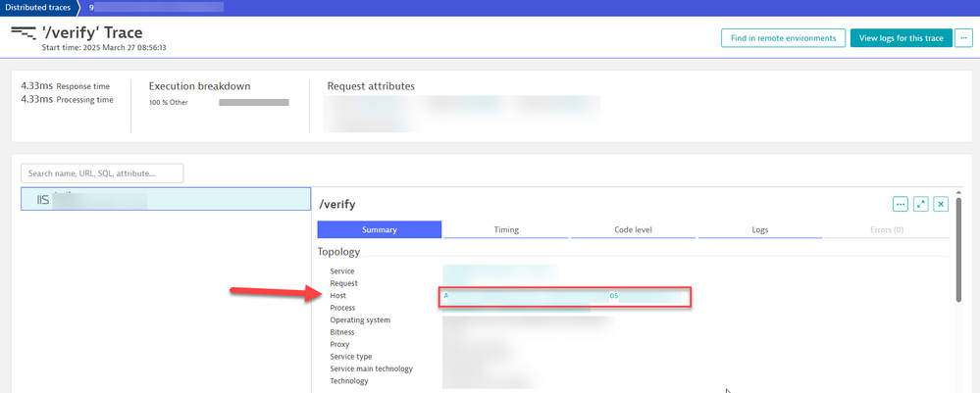This screenshot has width=980, height=393.
Task: Switch to the Timing tab
Action: click(x=506, y=230)
